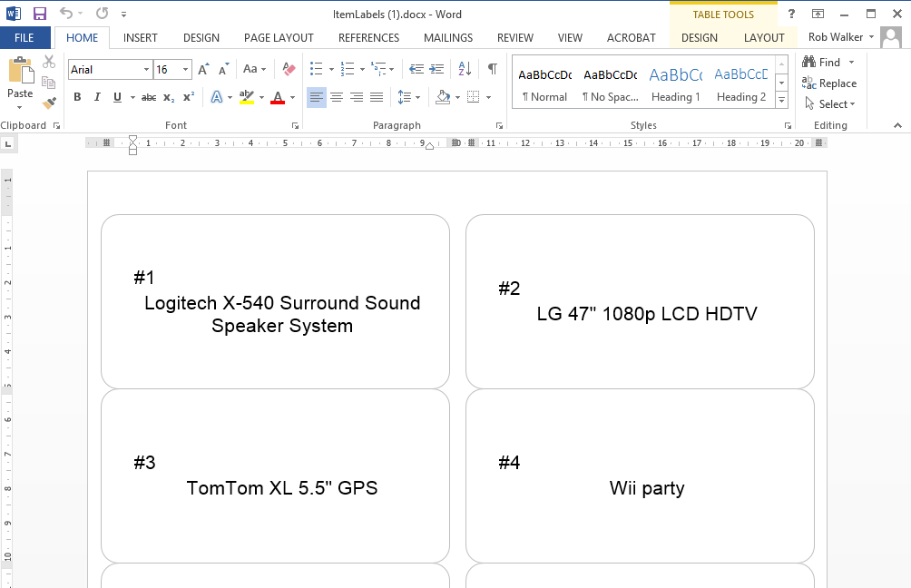The image size is (911, 588).
Task: Open the font size dropdown showing 16
Action: pyautogui.click(x=185, y=70)
